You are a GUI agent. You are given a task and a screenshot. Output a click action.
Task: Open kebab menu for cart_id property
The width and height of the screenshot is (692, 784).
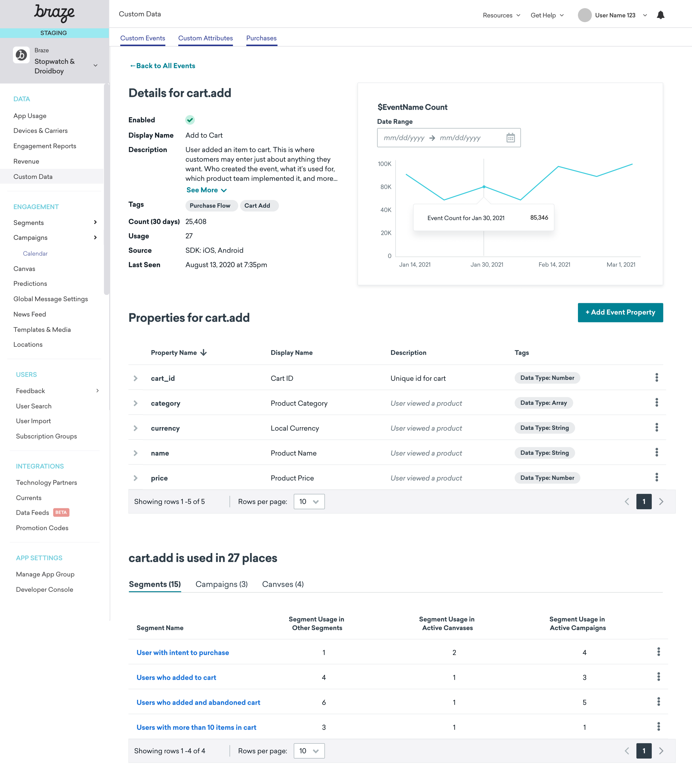coord(656,378)
